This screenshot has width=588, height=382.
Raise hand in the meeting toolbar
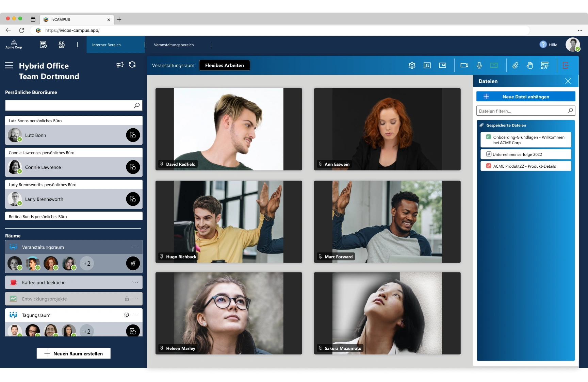tap(529, 65)
